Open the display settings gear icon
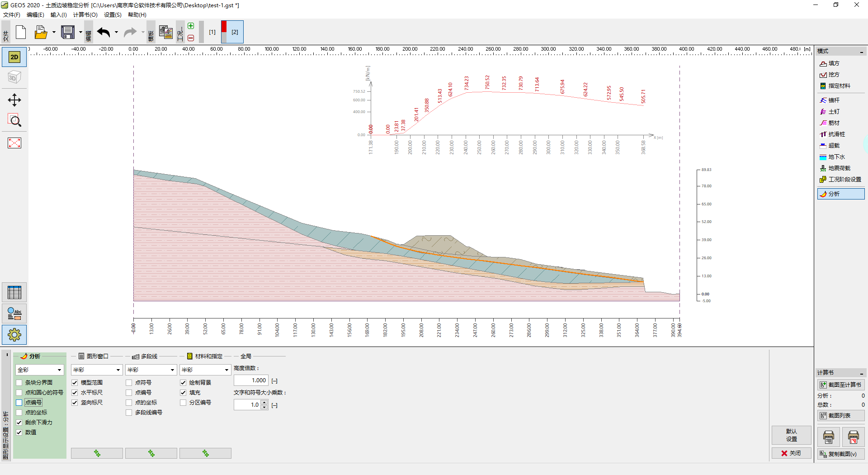Screen dimensions: 868x475 (14, 335)
